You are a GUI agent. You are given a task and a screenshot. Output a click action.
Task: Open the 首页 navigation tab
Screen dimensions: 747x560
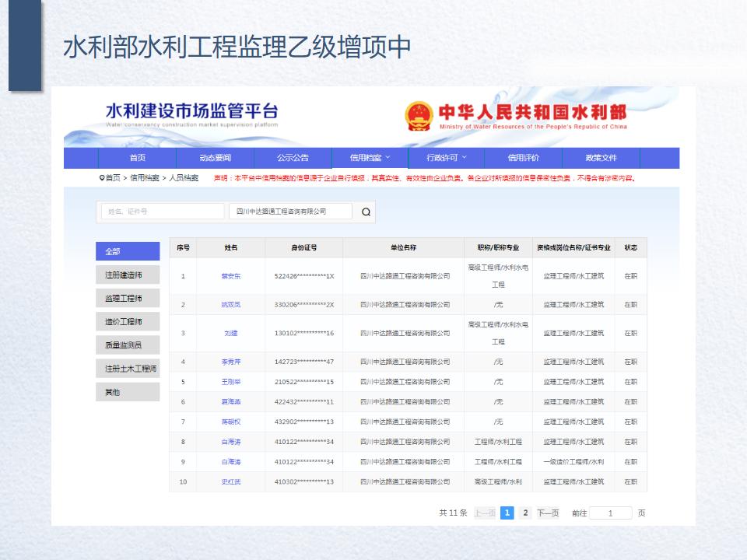point(137,158)
